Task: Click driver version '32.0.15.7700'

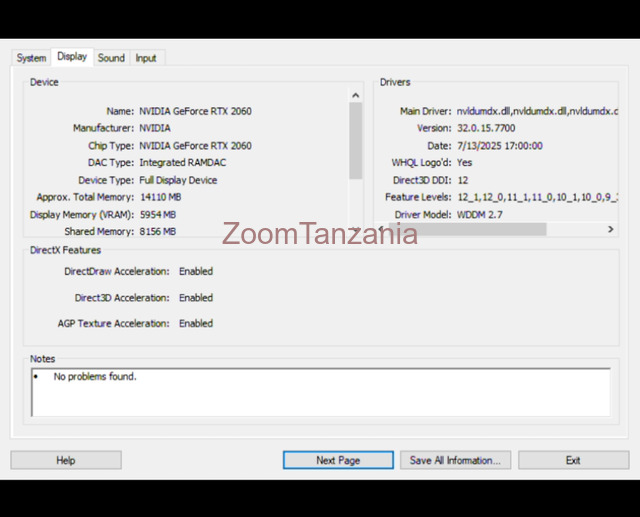Action: pos(486,128)
